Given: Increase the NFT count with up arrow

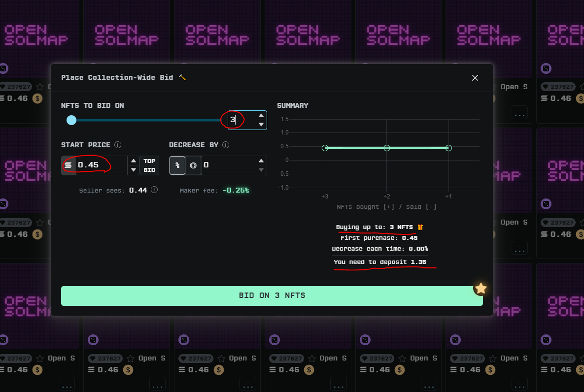Looking at the screenshot, I should click(261, 115).
